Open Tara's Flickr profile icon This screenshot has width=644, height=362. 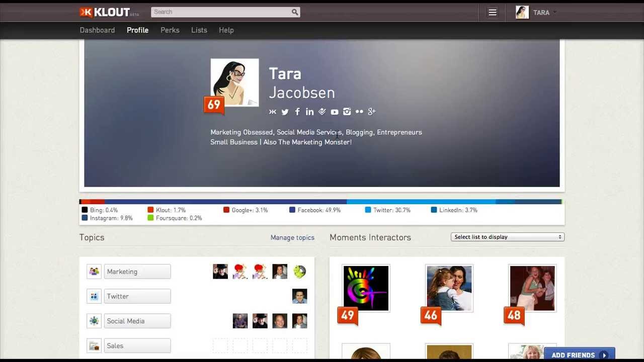point(359,112)
